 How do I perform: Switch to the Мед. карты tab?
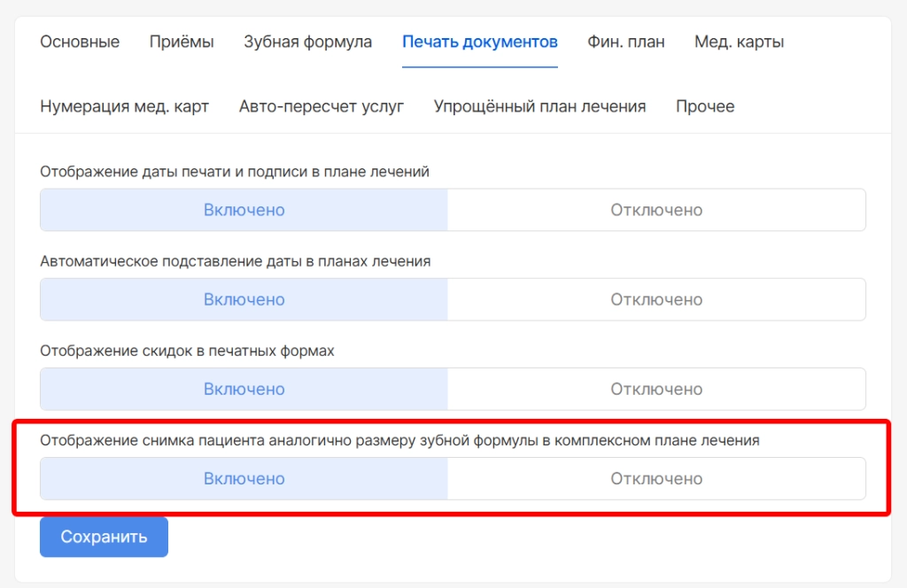pyautogui.click(x=739, y=42)
